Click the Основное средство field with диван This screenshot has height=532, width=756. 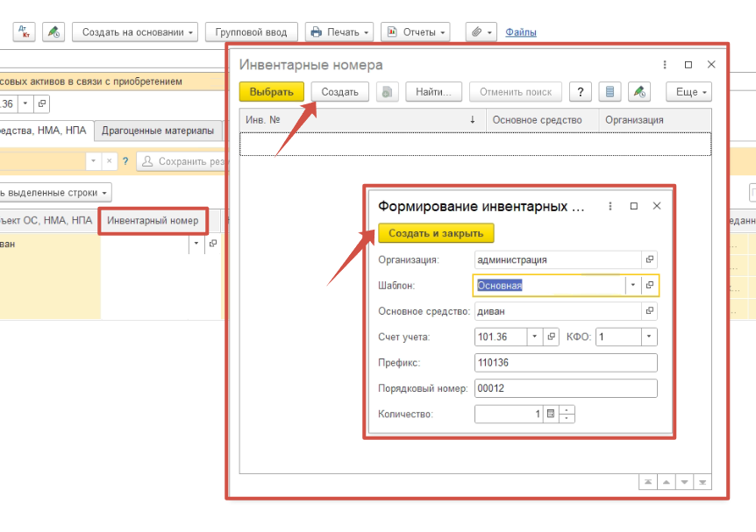click(x=558, y=311)
